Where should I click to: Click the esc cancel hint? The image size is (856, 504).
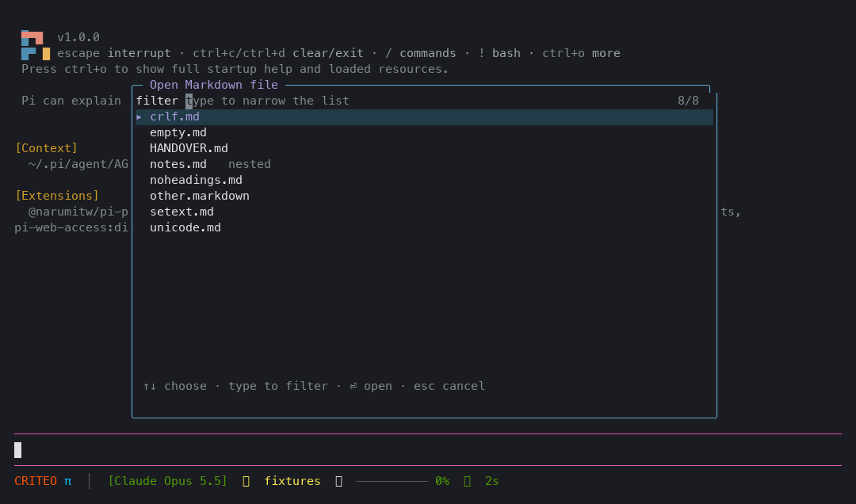click(x=449, y=386)
